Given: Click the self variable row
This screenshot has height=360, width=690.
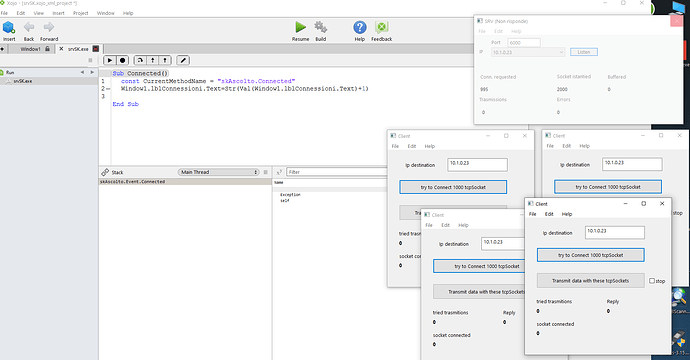Looking at the screenshot, I should pyautogui.click(x=285, y=201).
